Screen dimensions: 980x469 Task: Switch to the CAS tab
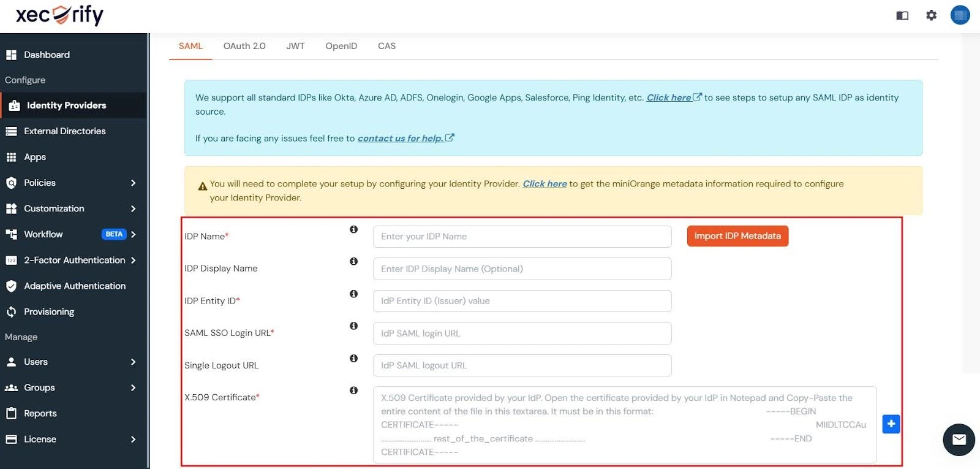click(386, 46)
